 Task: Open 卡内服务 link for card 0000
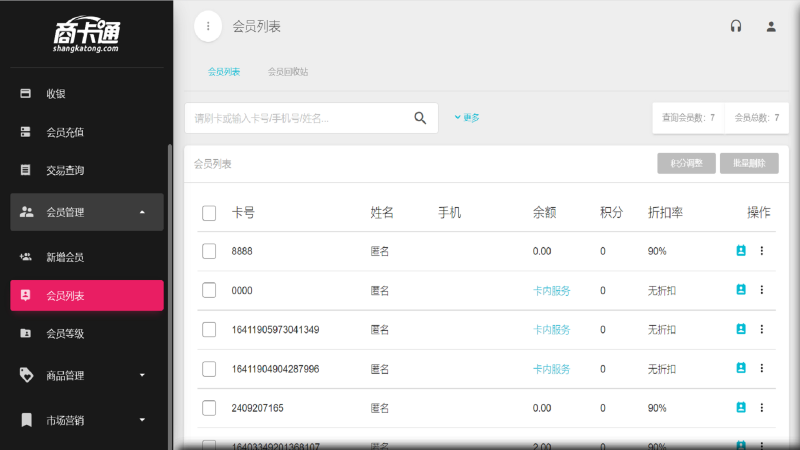551,291
